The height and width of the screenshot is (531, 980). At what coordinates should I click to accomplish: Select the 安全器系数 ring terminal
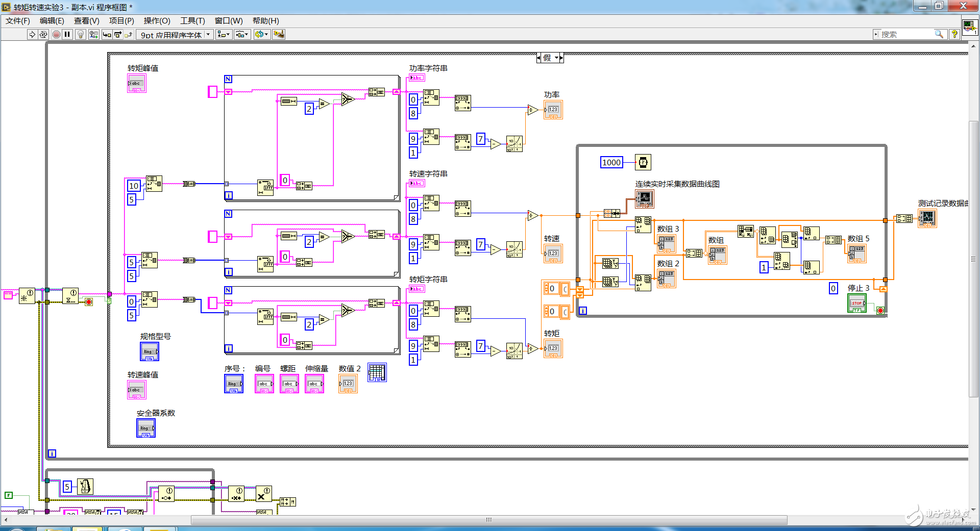146,428
